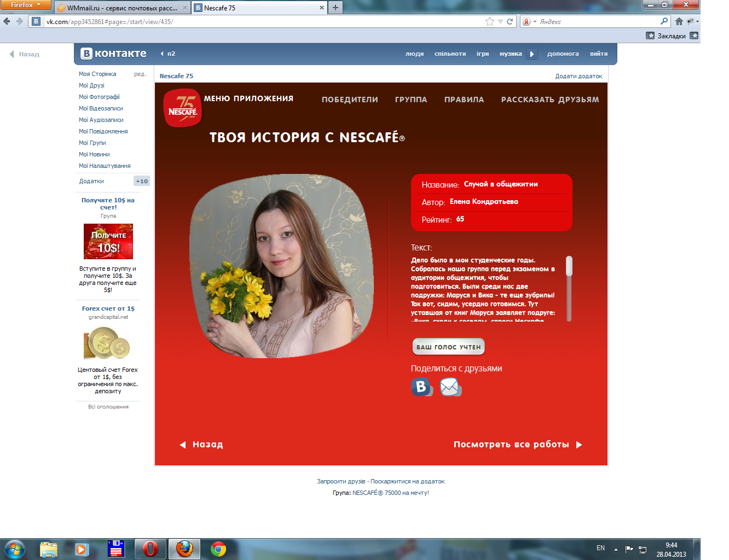Screen dimensions: 729x560
Task: Open Мої Відеозаписи
Action: tap(101, 108)
